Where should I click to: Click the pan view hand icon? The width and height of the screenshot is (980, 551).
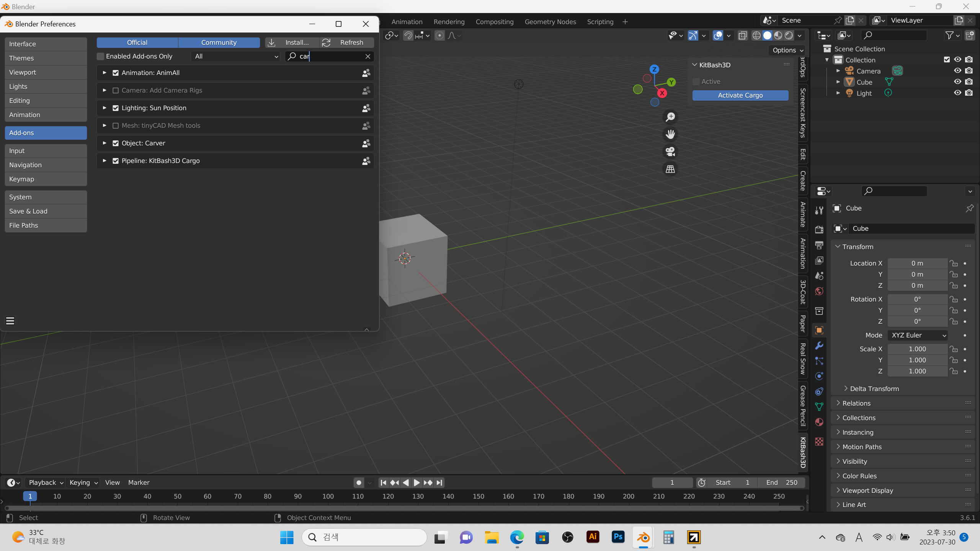click(x=670, y=134)
